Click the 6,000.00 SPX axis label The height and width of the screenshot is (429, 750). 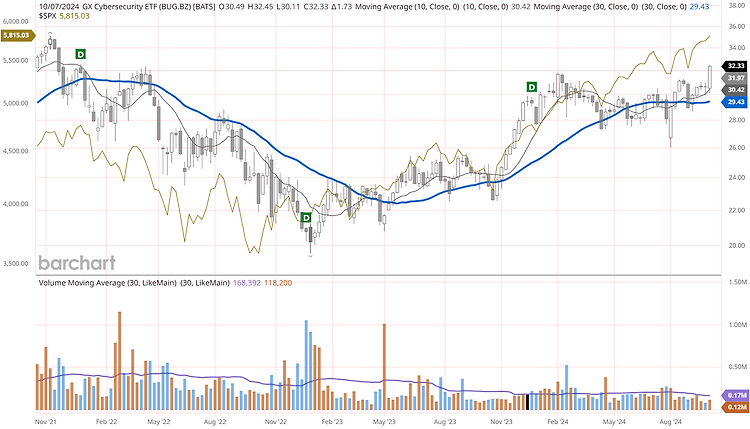click(15, 22)
